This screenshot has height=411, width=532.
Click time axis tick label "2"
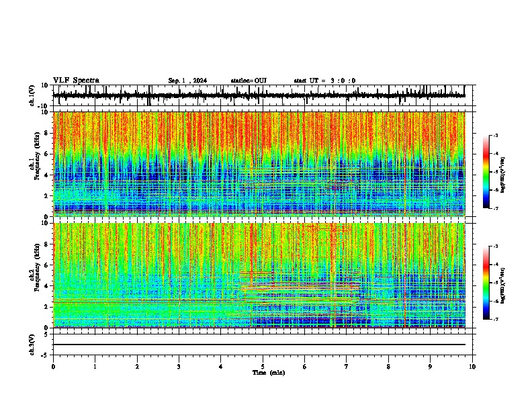click(137, 367)
